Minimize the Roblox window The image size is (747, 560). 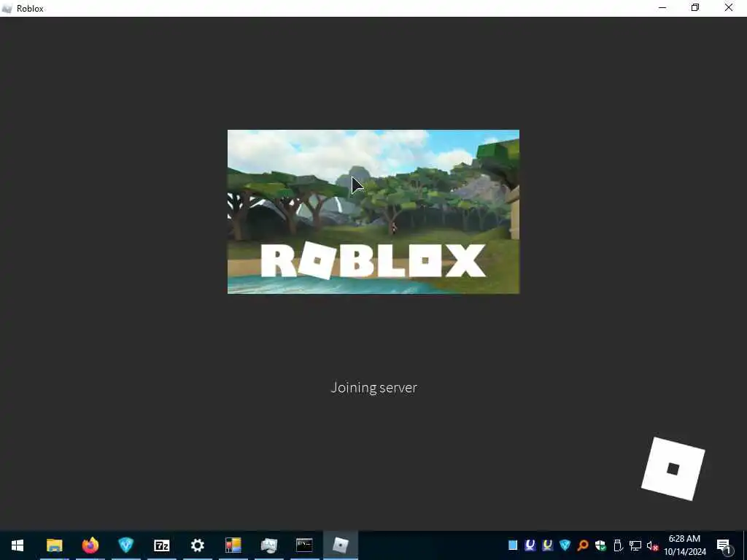(662, 8)
